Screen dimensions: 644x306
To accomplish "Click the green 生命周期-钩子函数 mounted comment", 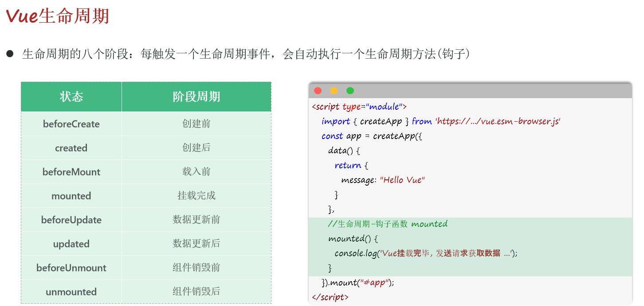I will [388, 224].
